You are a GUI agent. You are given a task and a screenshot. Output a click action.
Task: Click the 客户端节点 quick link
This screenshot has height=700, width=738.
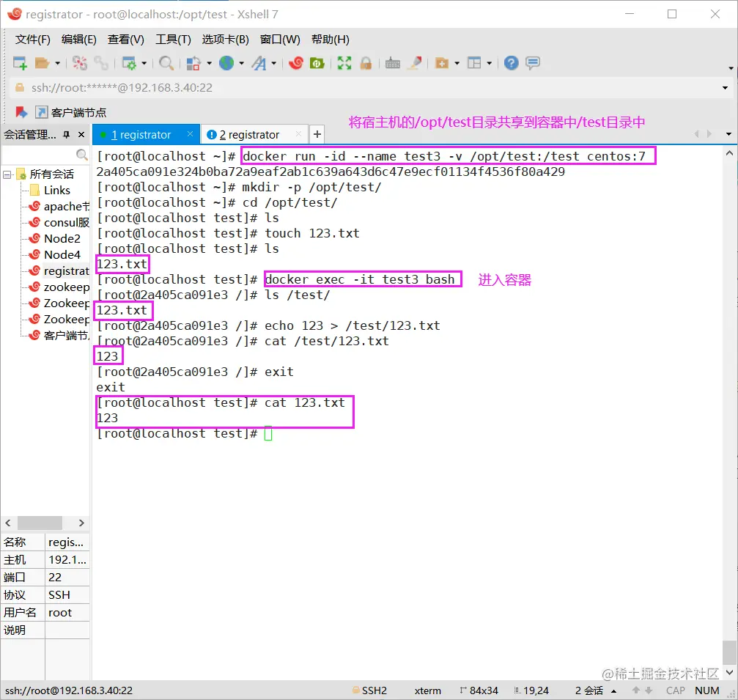(71, 112)
